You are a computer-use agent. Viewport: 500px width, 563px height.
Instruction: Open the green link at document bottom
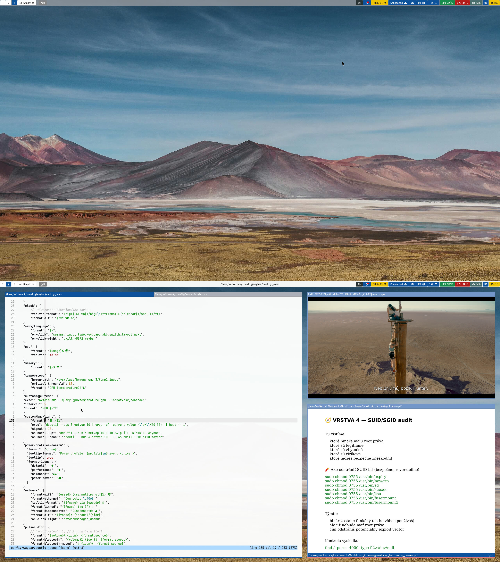(359, 548)
